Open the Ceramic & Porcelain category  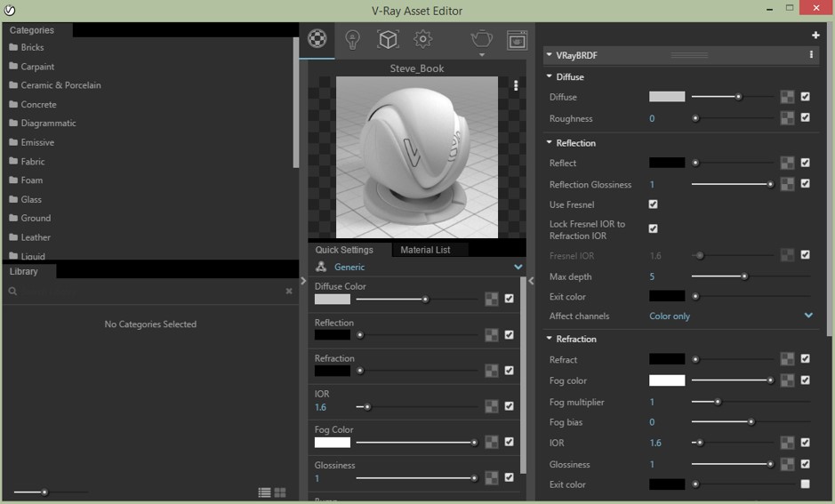click(60, 85)
